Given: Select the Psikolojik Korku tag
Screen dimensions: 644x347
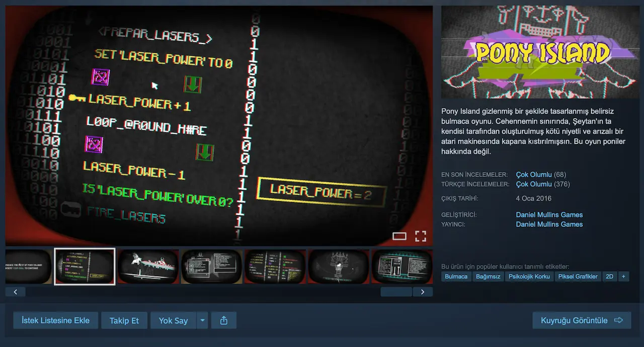Looking at the screenshot, I should (529, 277).
